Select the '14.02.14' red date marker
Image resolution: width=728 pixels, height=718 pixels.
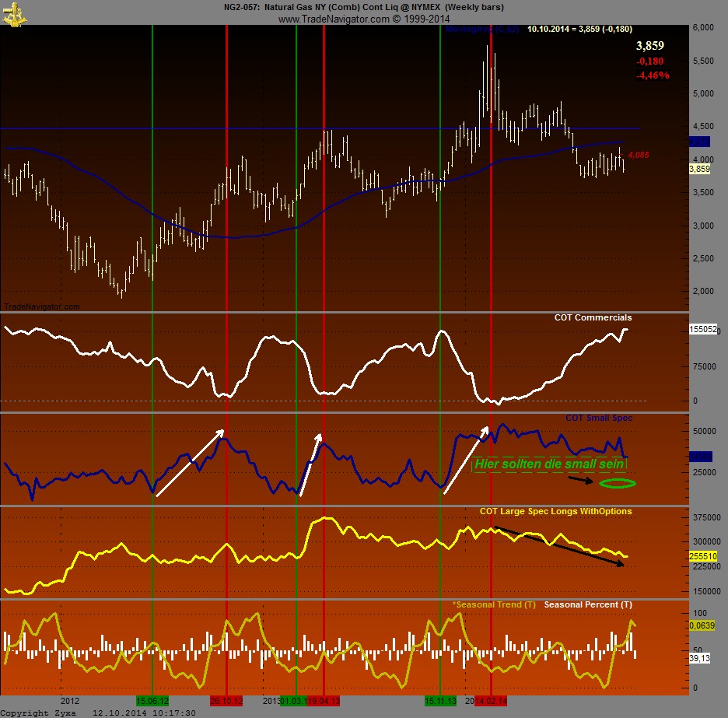pyautogui.click(x=491, y=701)
